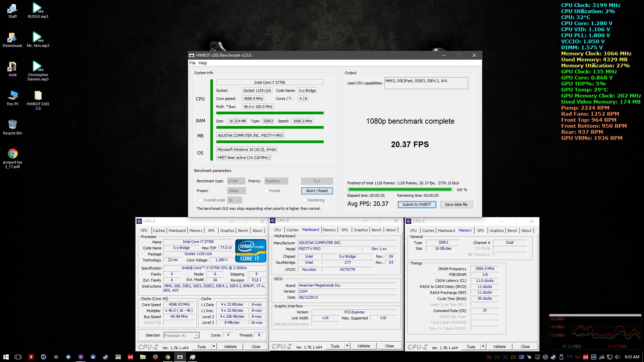644x362 pixels.
Task: Select RUSSO.mp3 desktop file icon
Action: tap(38, 11)
